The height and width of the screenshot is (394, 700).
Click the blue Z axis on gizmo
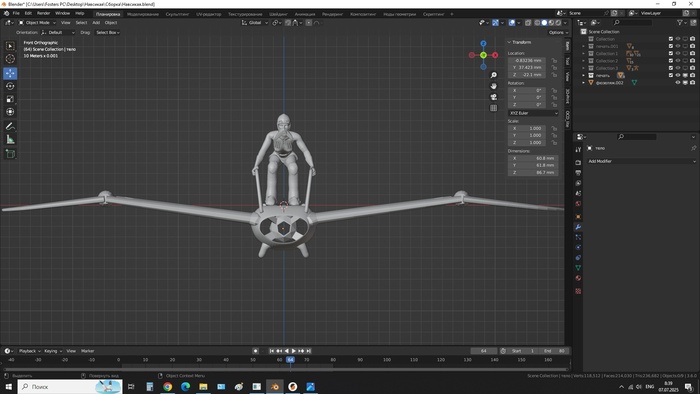tap(483, 43)
